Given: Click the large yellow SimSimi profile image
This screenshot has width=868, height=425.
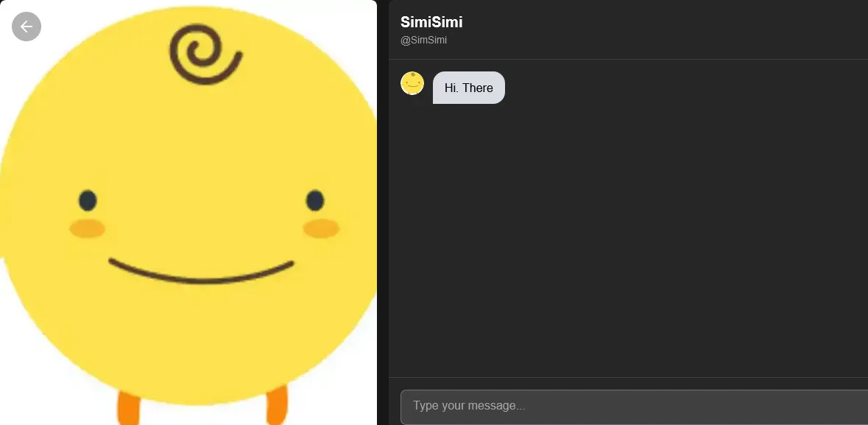Looking at the screenshot, I should 188,213.
